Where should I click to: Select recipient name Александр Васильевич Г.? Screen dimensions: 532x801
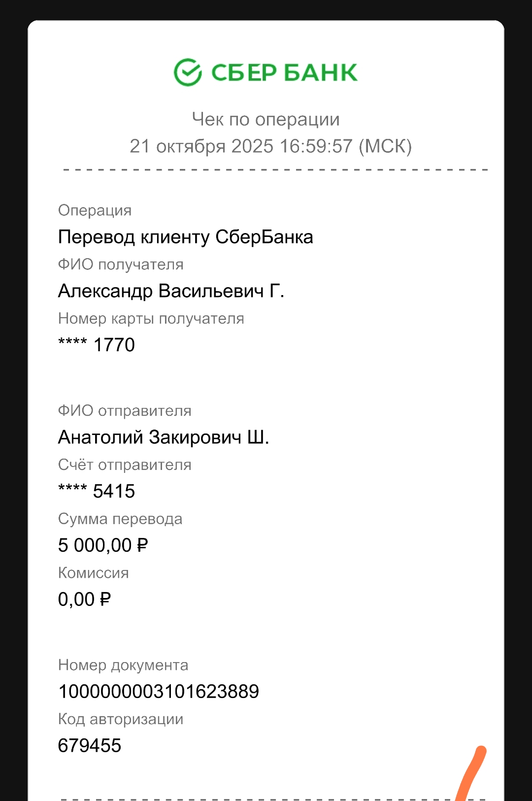[x=171, y=291]
